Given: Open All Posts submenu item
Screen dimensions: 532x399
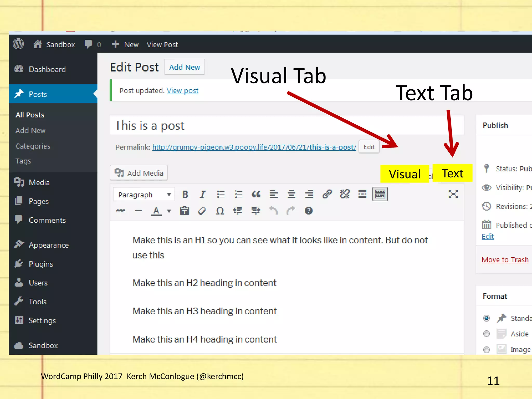Looking at the screenshot, I should [30, 115].
